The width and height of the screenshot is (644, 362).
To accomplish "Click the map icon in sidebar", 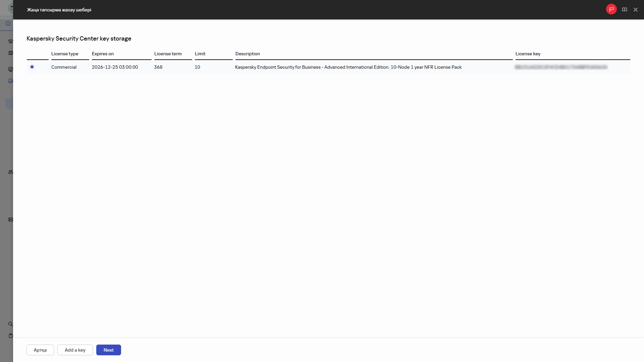I will [10, 53].
